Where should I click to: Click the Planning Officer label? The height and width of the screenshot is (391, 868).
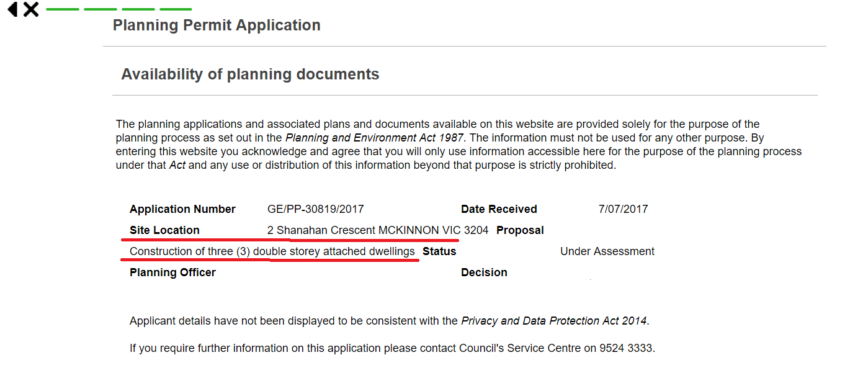click(x=172, y=272)
